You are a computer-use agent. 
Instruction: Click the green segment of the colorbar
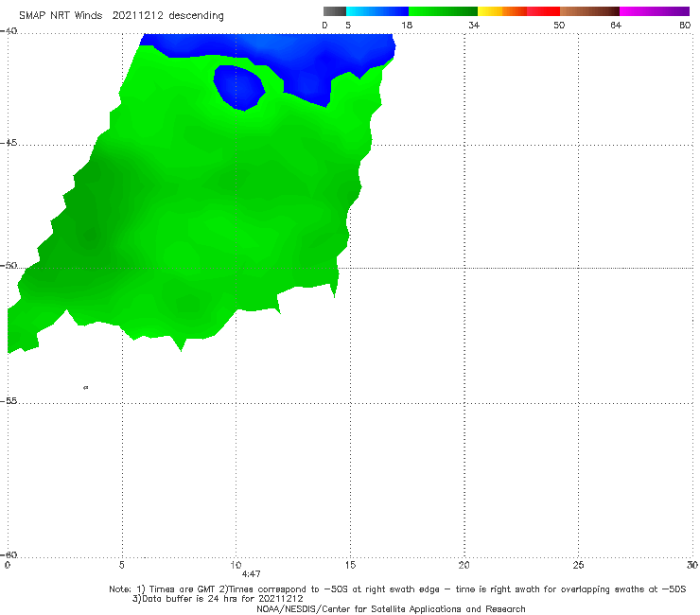tap(443, 11)
